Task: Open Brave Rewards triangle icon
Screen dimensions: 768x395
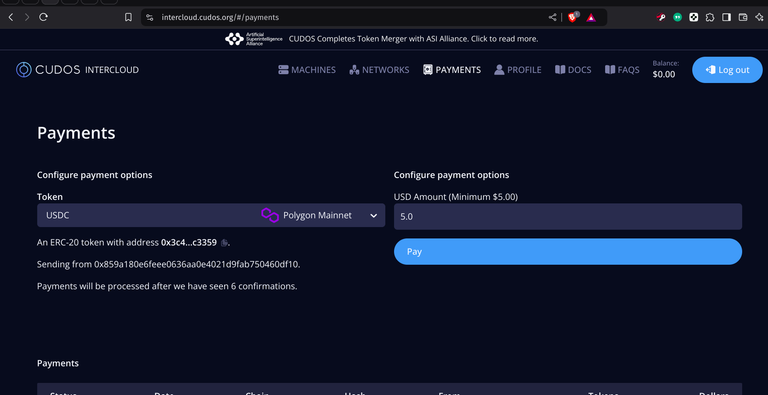Action: coord(591,18)
